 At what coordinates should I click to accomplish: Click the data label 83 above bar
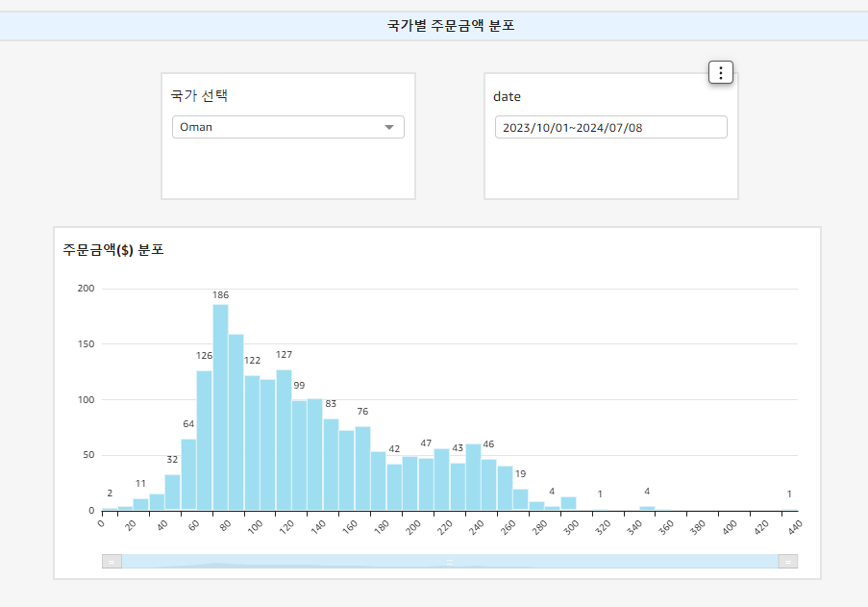331,404
